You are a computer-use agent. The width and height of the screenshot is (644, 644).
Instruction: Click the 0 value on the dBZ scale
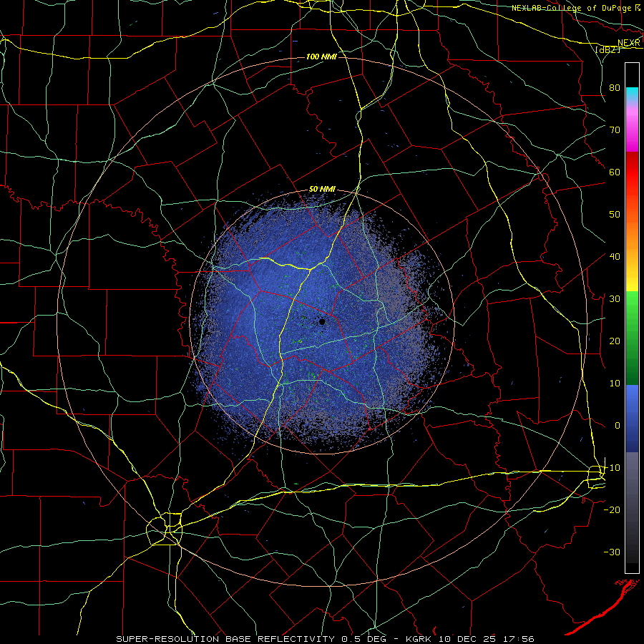coord(618,426)
